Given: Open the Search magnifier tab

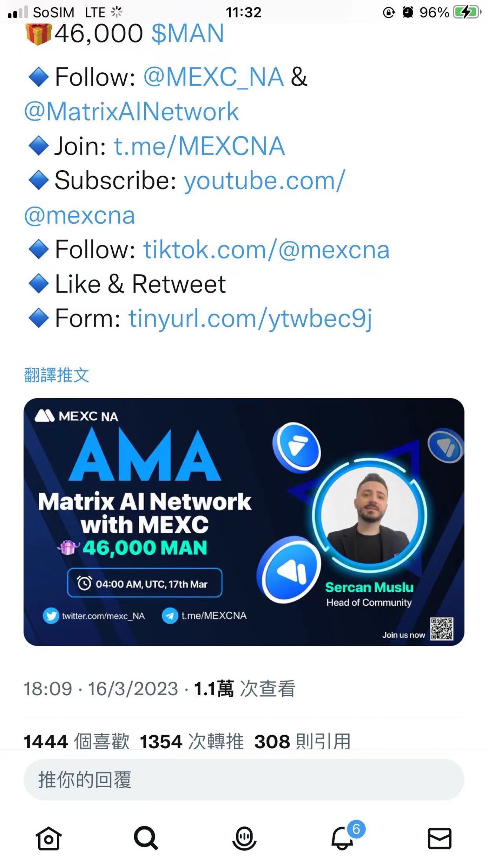Looking at the screenshot, I should point(146,839).
